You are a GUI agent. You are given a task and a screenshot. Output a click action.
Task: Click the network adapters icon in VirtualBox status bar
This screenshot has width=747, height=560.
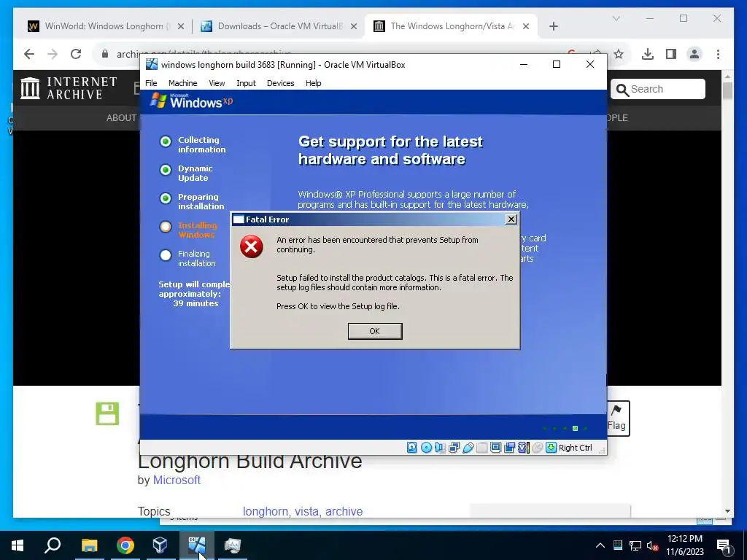(454, 448)
